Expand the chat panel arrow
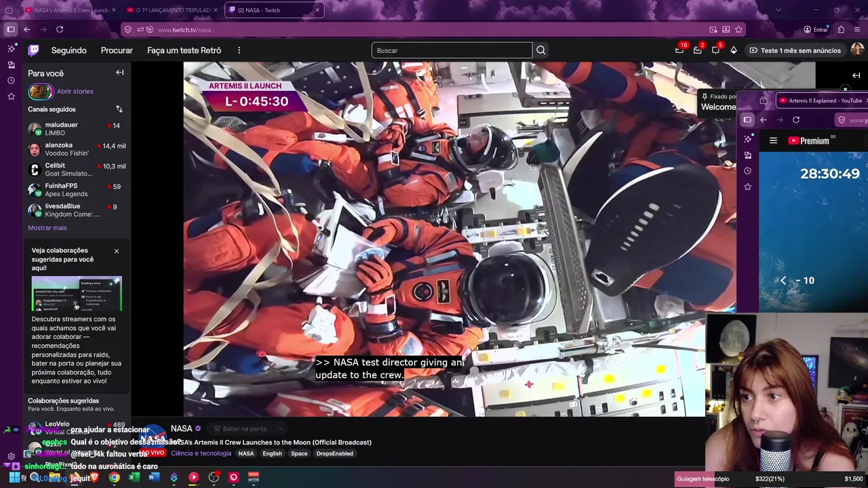 pos(856,75)
